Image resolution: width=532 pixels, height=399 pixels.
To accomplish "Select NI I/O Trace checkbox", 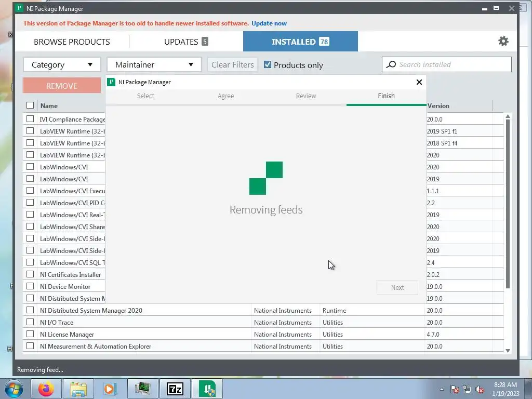I will [30, 322].
